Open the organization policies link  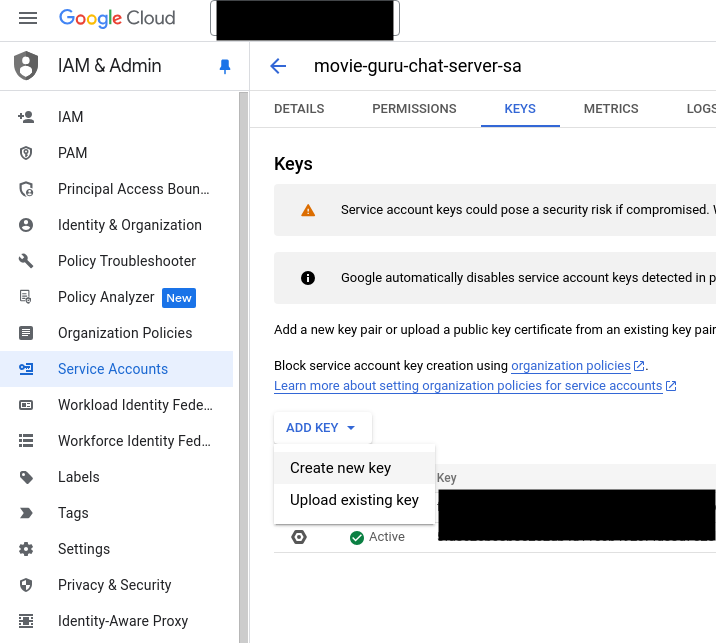click(x=571, y=366)
